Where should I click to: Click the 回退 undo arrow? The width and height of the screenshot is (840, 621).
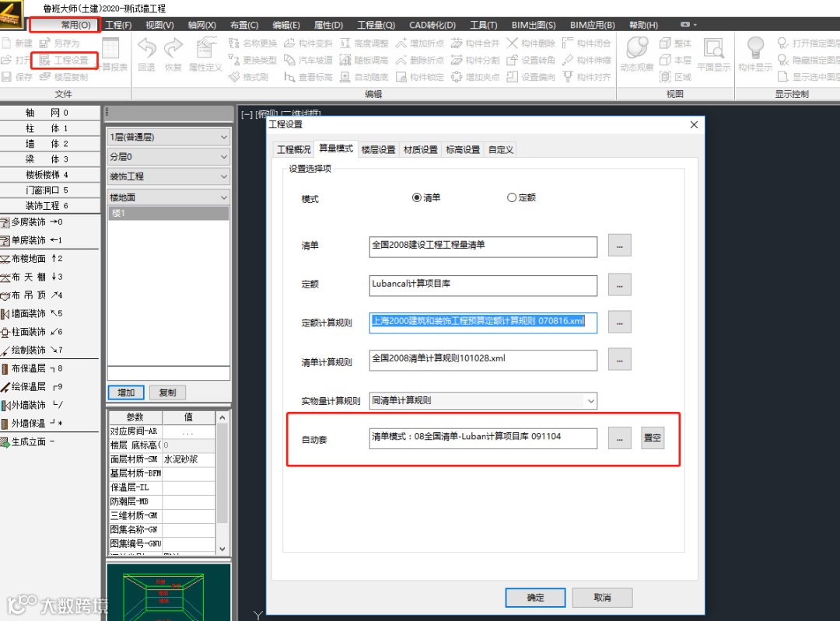pos(146,49)
